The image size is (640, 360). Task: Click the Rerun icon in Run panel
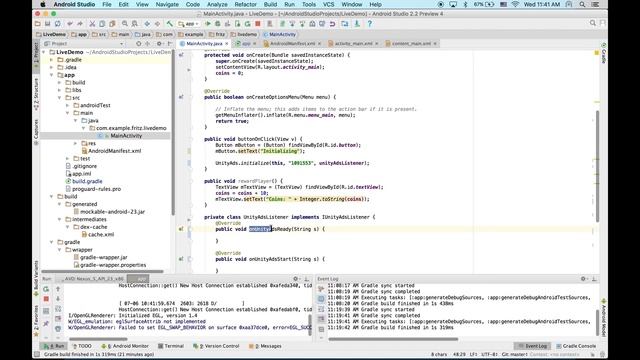click(x=46, y=289)
